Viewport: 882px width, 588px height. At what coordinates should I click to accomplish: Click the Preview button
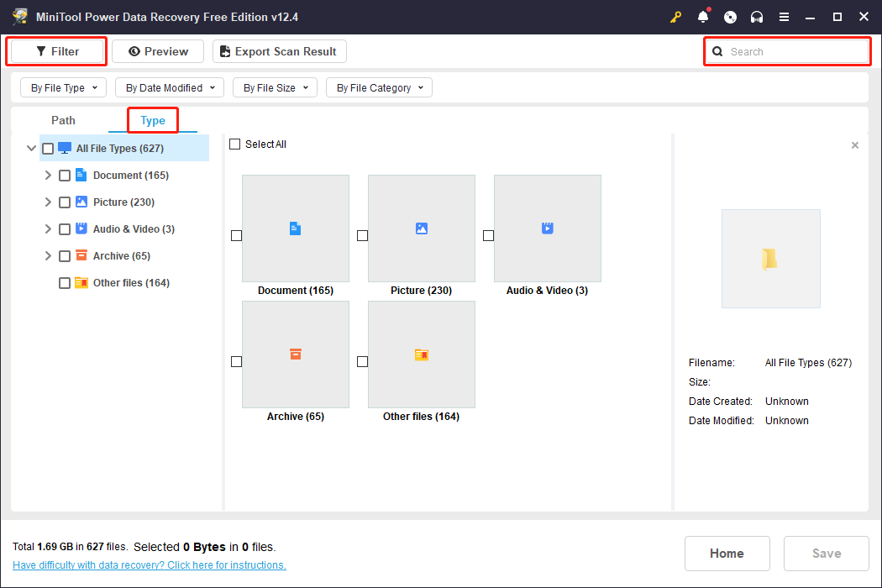(158, 51)
